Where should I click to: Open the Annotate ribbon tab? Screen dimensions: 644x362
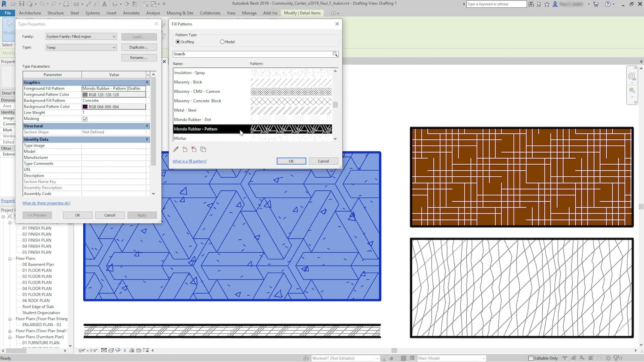pyautogui.click(x=131, y=13)
